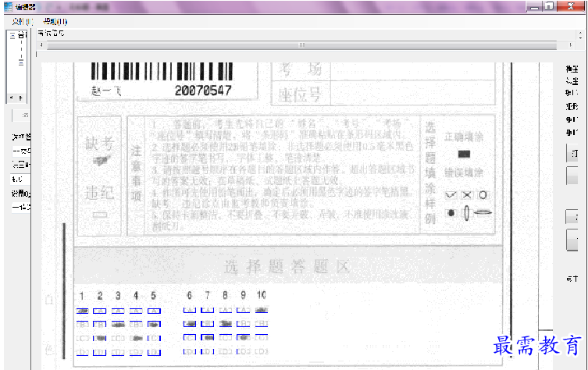Screen dimensions: 588x370
Task: Click the 选择题答题区 section header
Action: click(x=287, y=266)
